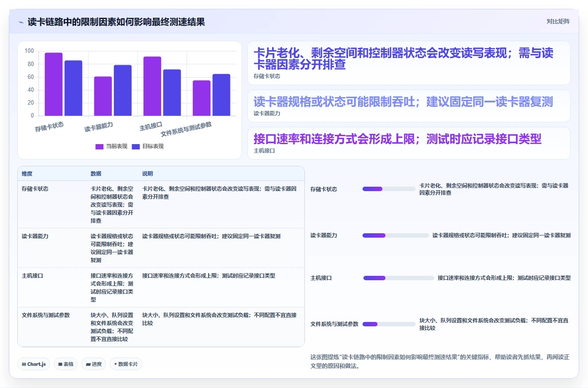The width and height of the screenshot is (588, 388).
Task: Click the Chart.js tag chip
Action: (x=34, y=364)
